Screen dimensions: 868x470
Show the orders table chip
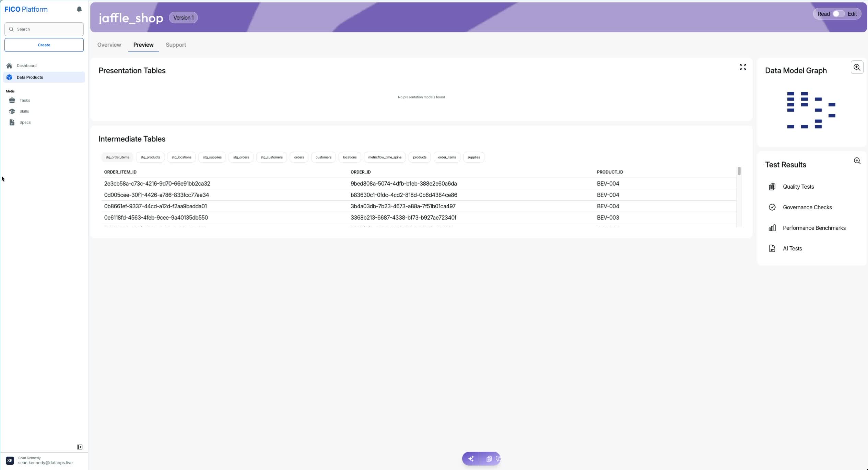point(299,157)
